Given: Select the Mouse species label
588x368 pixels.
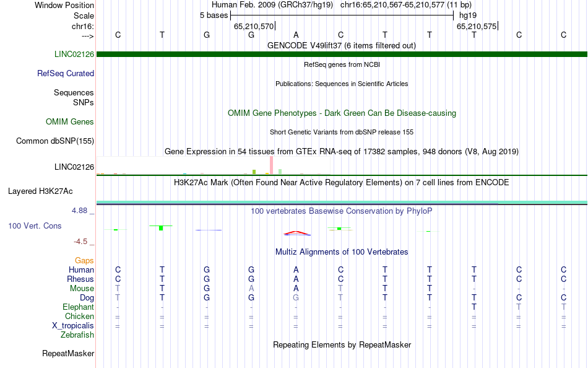Looking at the screenshot, I should [x=82, y=289].
